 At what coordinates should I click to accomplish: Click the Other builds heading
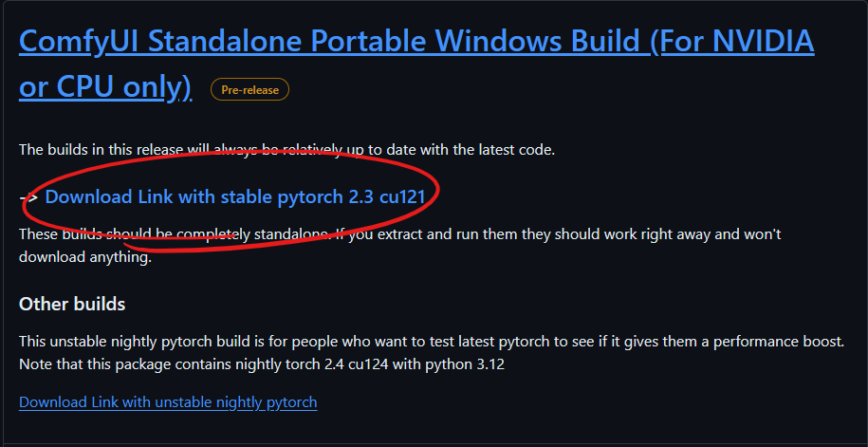point(72,304)
